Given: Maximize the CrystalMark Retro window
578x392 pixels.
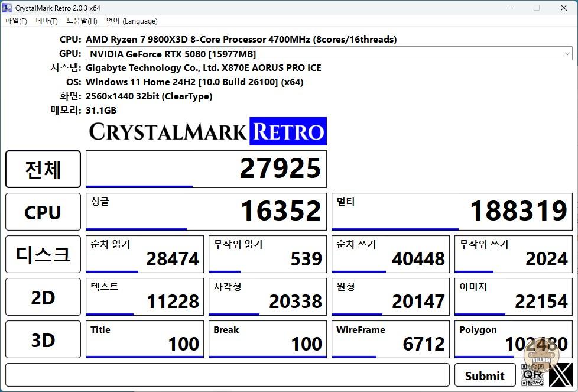Looking at the screenshot, I should [537, 8].
